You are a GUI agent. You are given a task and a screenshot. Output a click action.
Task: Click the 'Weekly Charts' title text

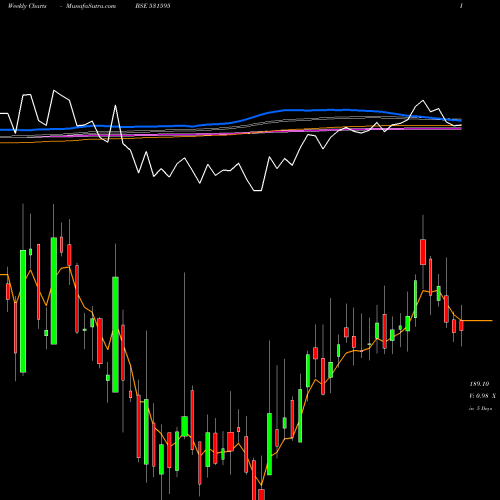(x=27, y=6)
